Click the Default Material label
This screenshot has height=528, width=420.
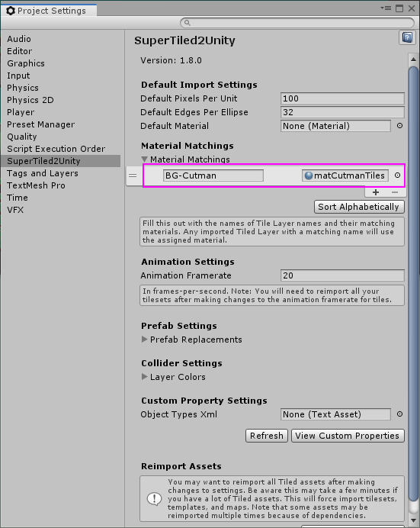tap(175, 126)
